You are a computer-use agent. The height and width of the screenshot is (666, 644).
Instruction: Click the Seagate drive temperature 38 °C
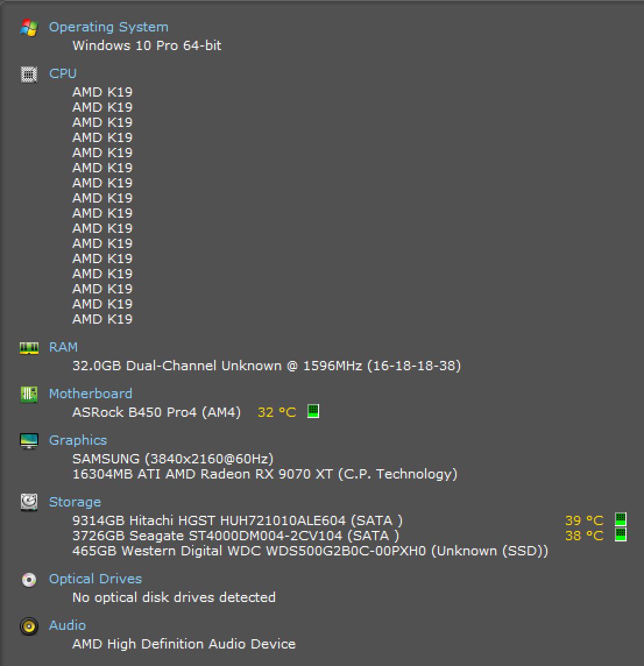pyautogui.click(x=585, y=536)
